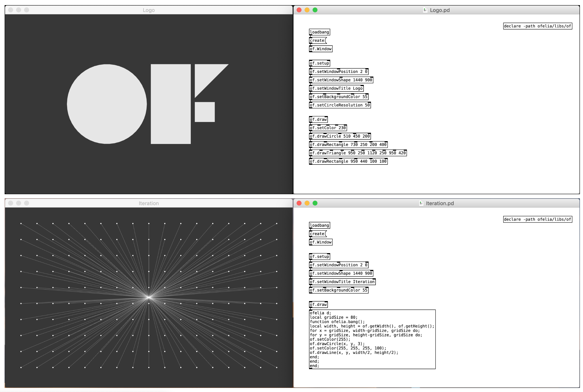
Task: Click the of.setWindowTitle Logo object
Action: (x=336, y=88)
